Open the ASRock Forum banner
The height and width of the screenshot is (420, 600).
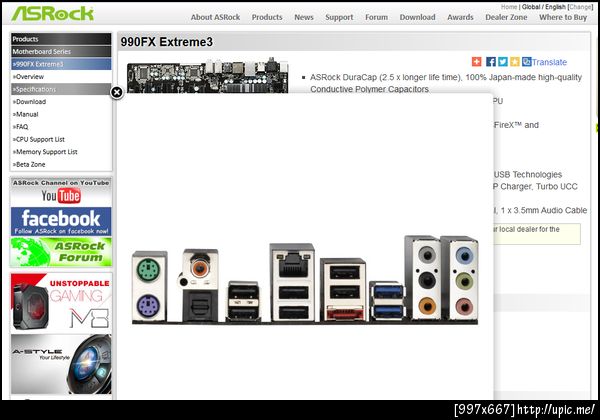tap(61, 252)
